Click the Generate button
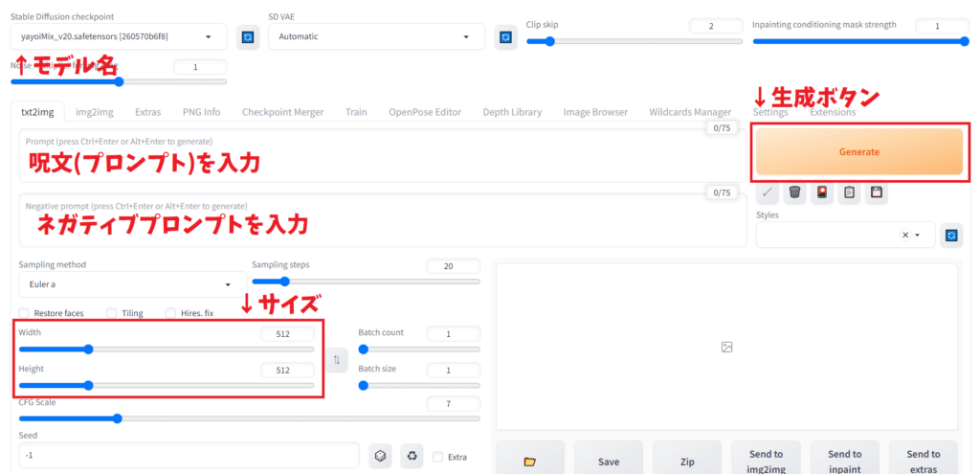 tap(859, 152)
